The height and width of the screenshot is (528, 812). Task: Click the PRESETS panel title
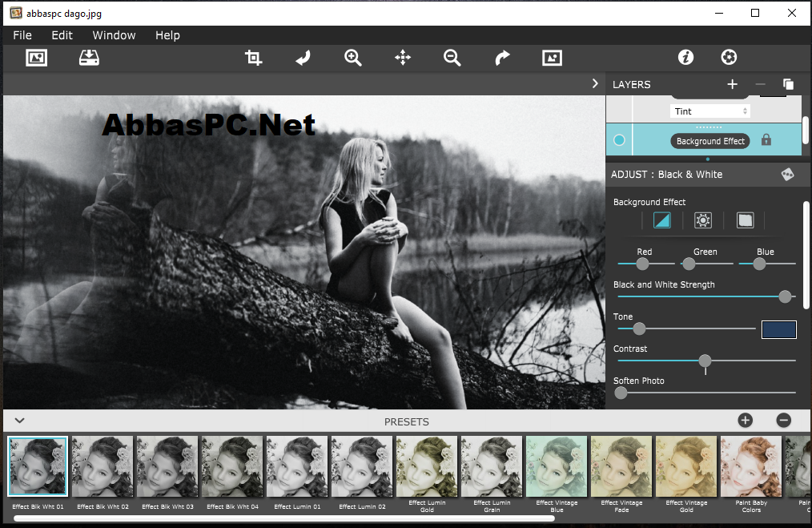coord(407,421)
